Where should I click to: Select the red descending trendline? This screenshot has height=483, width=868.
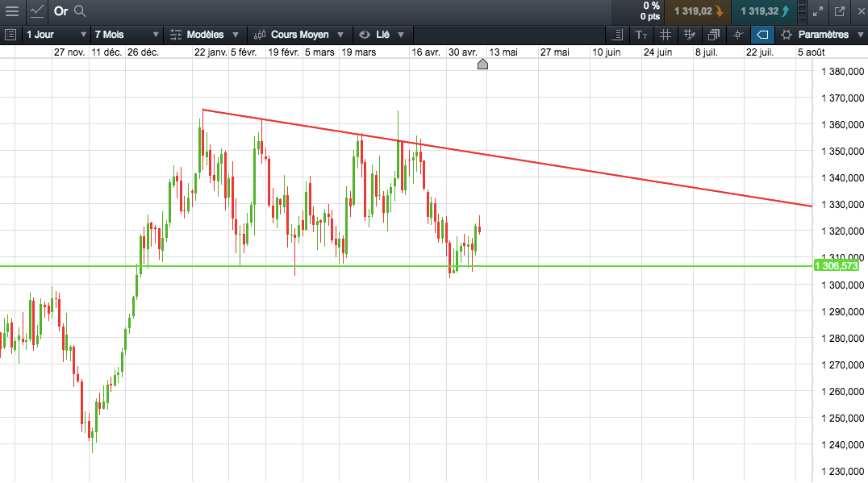coord(507,158)
